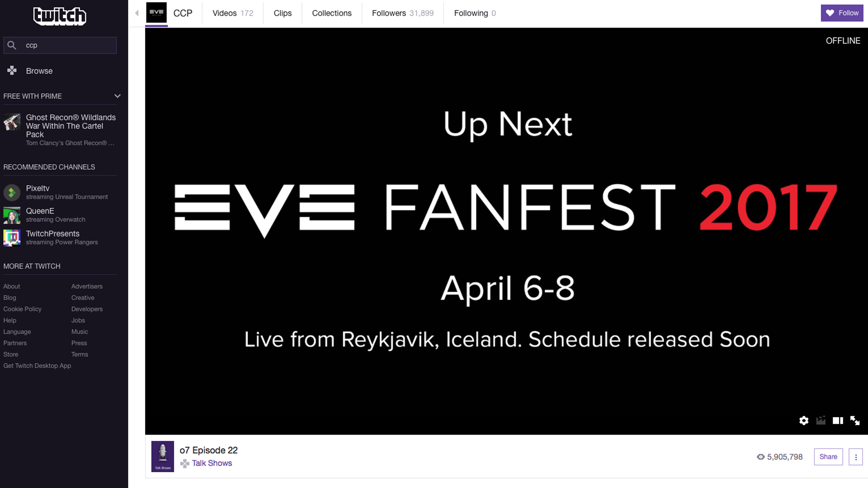Open TwitchPresents channel avatar

[x=12, y=238]
